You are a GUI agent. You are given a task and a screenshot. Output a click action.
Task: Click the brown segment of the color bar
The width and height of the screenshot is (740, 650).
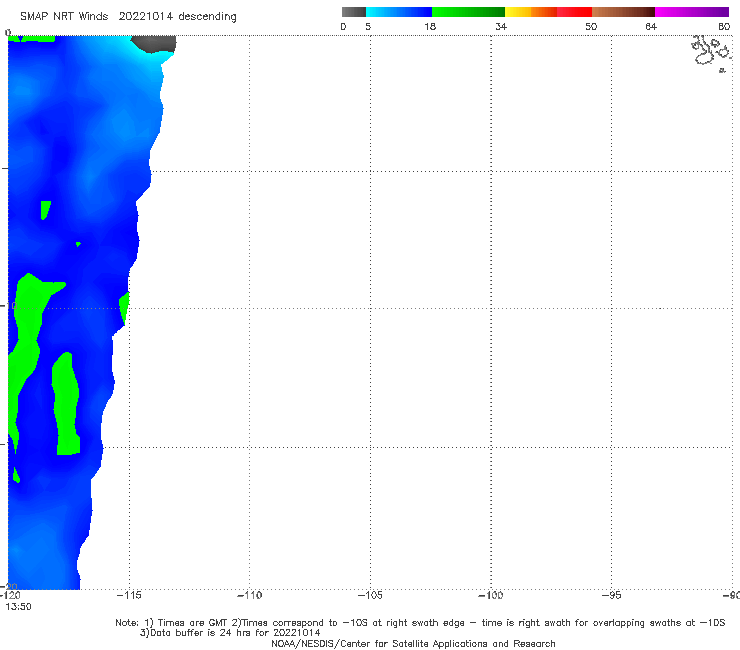point(623,12)
